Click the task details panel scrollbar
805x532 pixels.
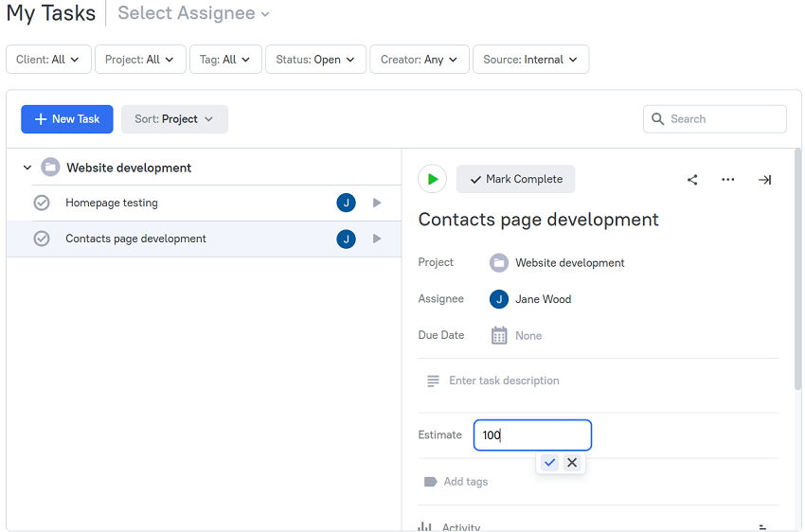click(797, 270)
